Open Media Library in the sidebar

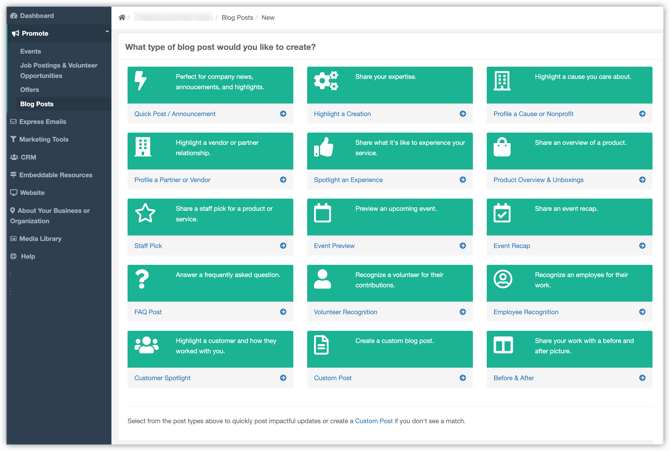tap(40, 239)
